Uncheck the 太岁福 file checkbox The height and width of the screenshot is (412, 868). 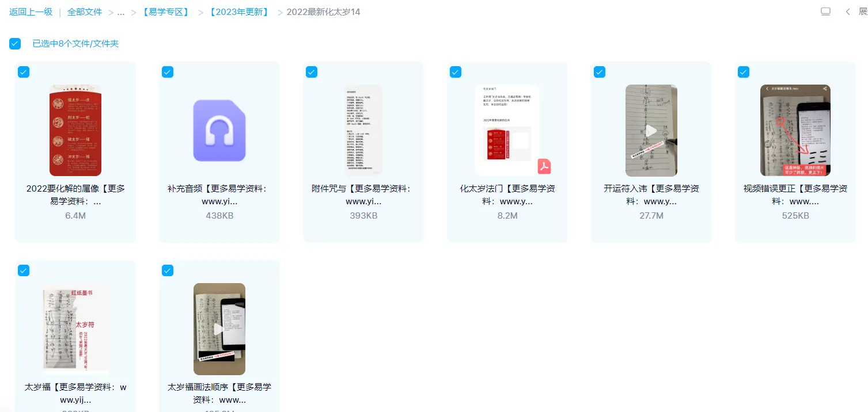[24, 270]
